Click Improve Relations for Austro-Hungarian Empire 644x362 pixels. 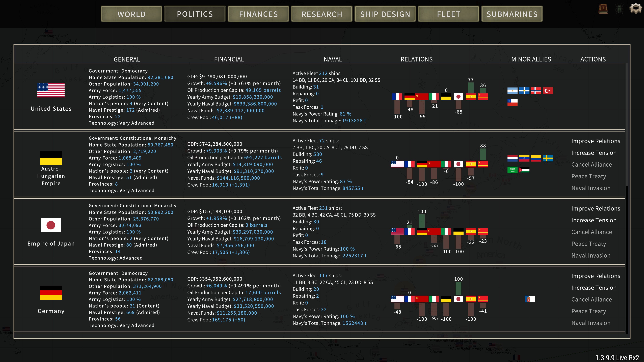click(x=596, y=141)
